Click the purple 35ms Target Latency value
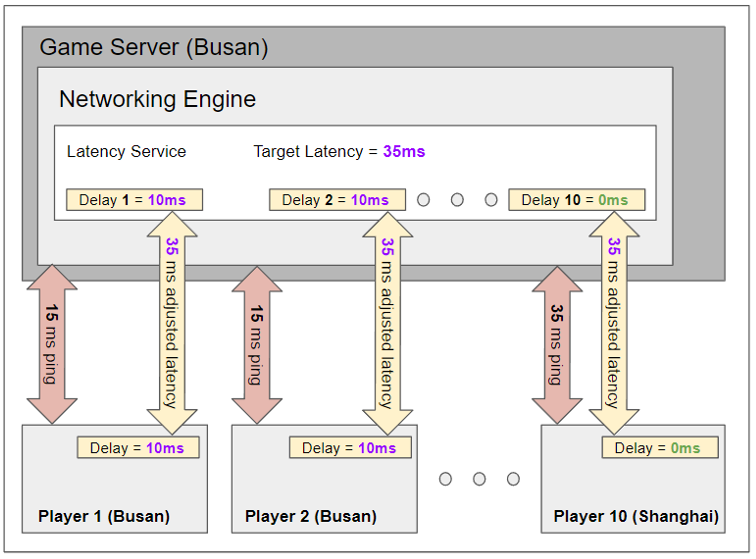 (404, 151)
